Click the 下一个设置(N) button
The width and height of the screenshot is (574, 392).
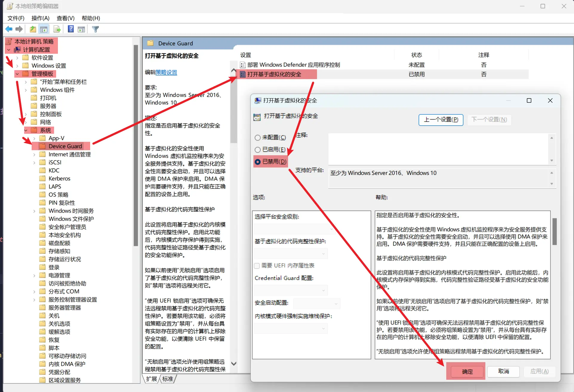coord(489,120)
